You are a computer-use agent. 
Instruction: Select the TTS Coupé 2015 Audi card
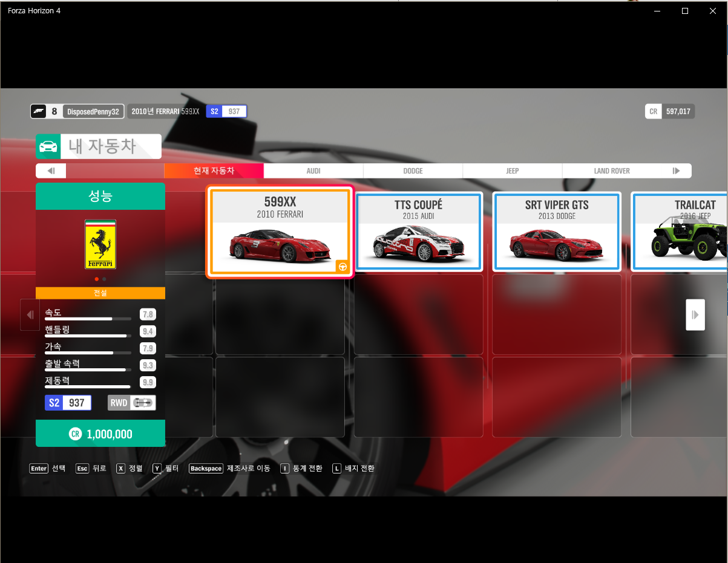coord(419,232)
